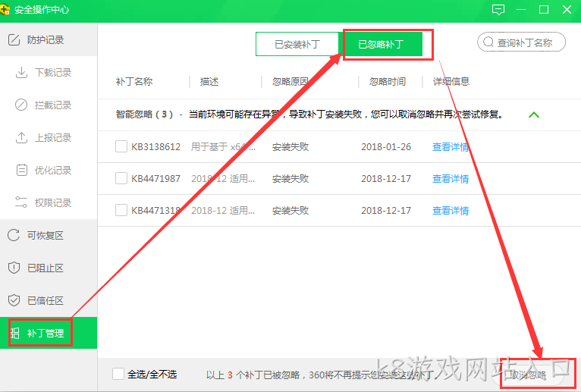
Task: Open 查看详情 for KB3138612
Action: [451, 147]
